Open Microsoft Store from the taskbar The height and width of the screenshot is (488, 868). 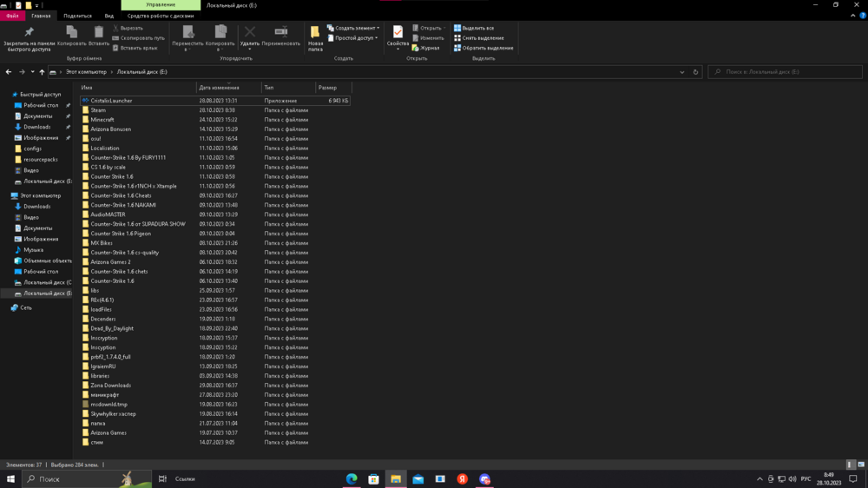(x=373, y=478)
